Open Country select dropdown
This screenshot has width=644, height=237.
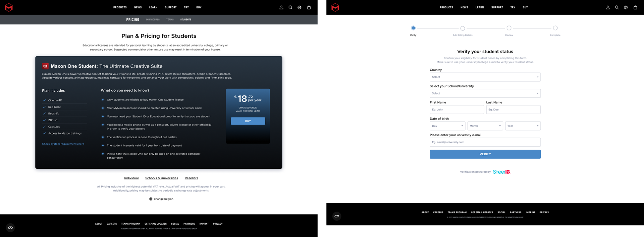485,77
